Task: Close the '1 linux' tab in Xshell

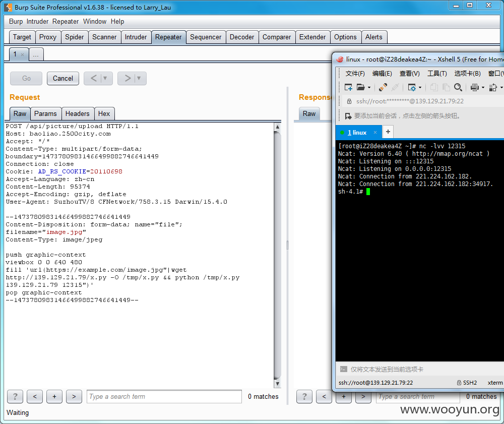Action: coord(375,133)
